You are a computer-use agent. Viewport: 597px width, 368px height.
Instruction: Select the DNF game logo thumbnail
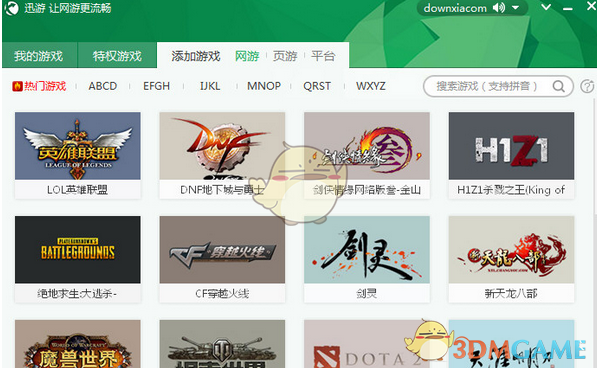point(222,146)
